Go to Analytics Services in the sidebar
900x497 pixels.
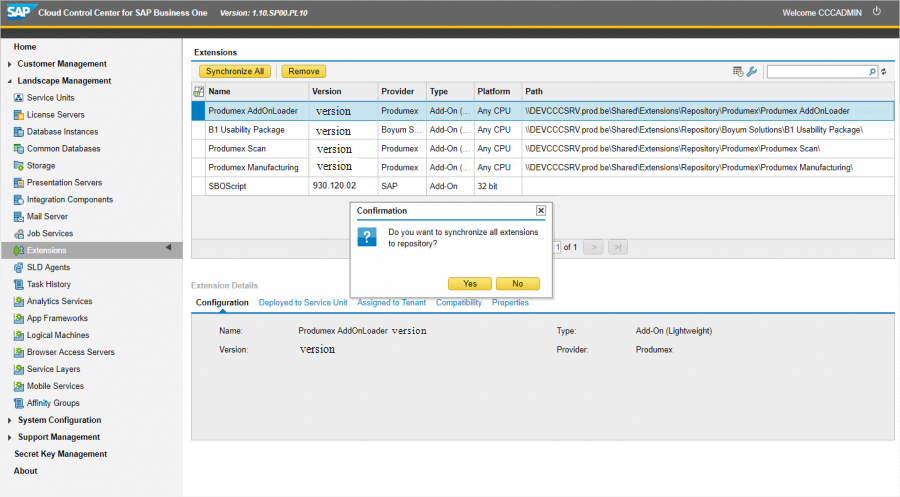click(59, 301)
